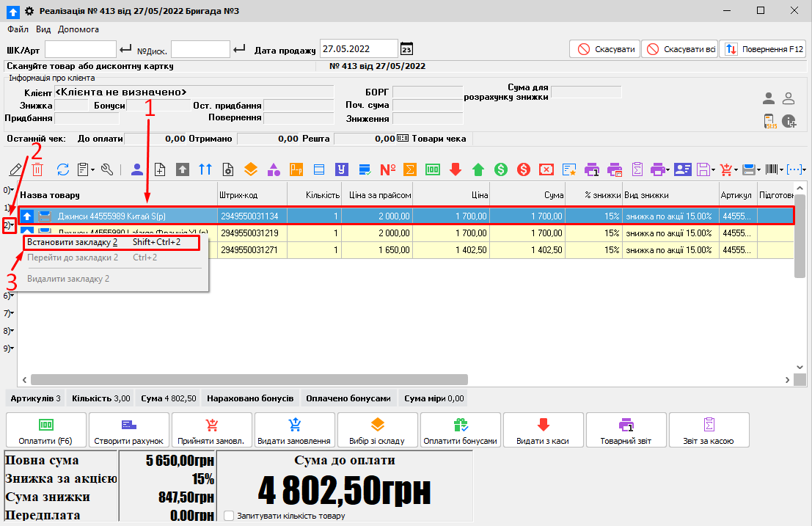Open the calendar picker next to sale date
812x526 pixels.
point(406,49)
